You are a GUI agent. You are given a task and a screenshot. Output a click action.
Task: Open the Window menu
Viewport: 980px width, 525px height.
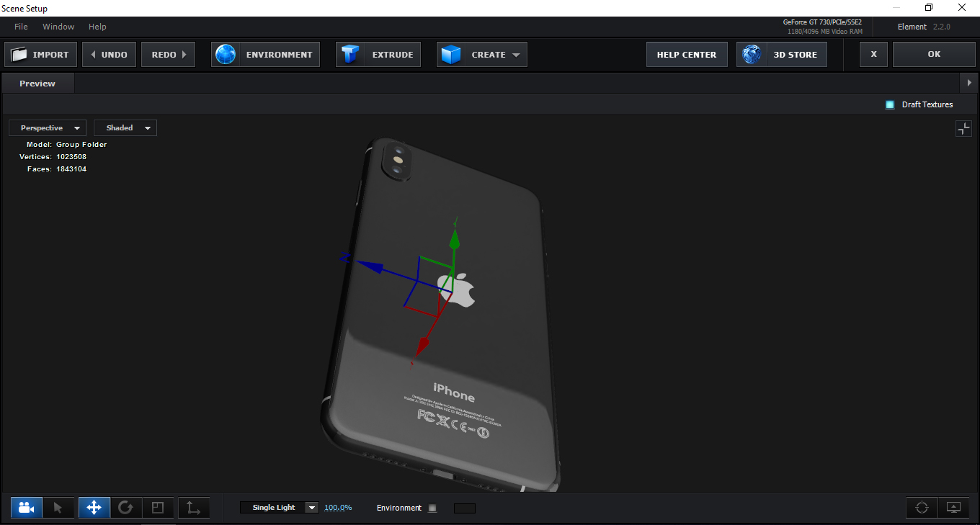(x=58, y=27)
